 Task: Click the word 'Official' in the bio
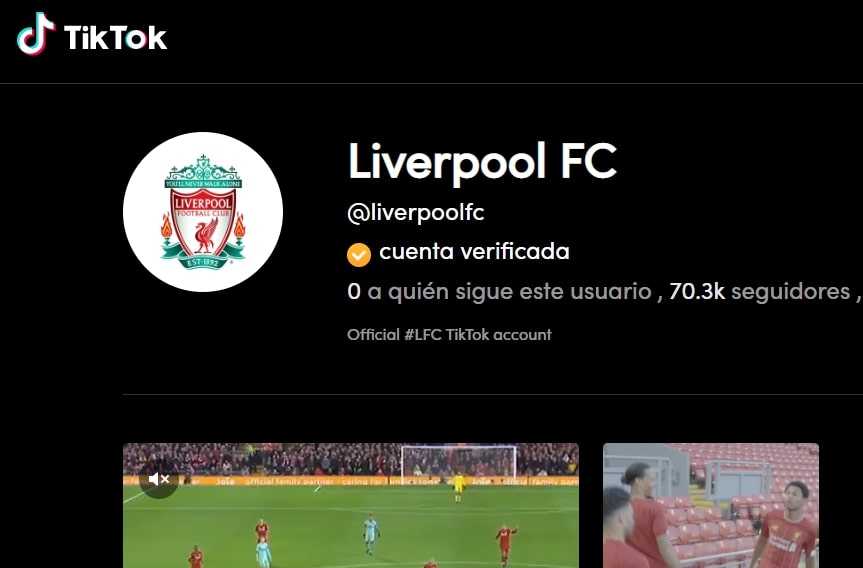pos(373,335)
